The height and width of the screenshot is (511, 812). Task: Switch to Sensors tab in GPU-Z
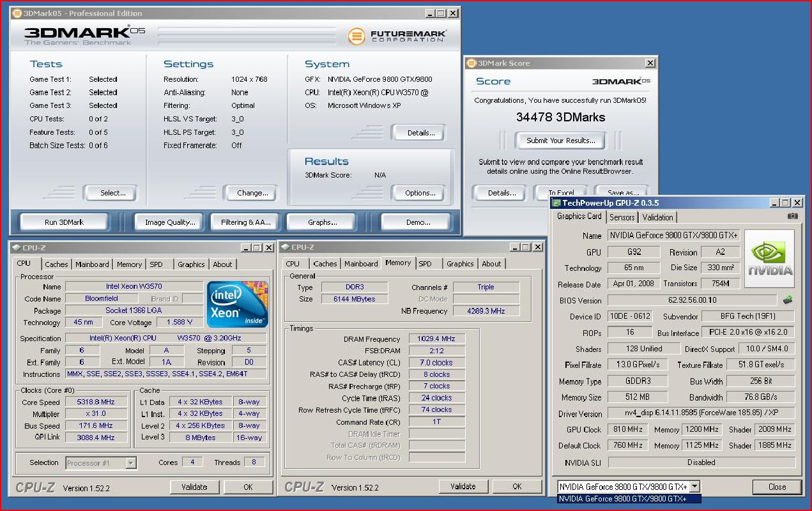622,217
